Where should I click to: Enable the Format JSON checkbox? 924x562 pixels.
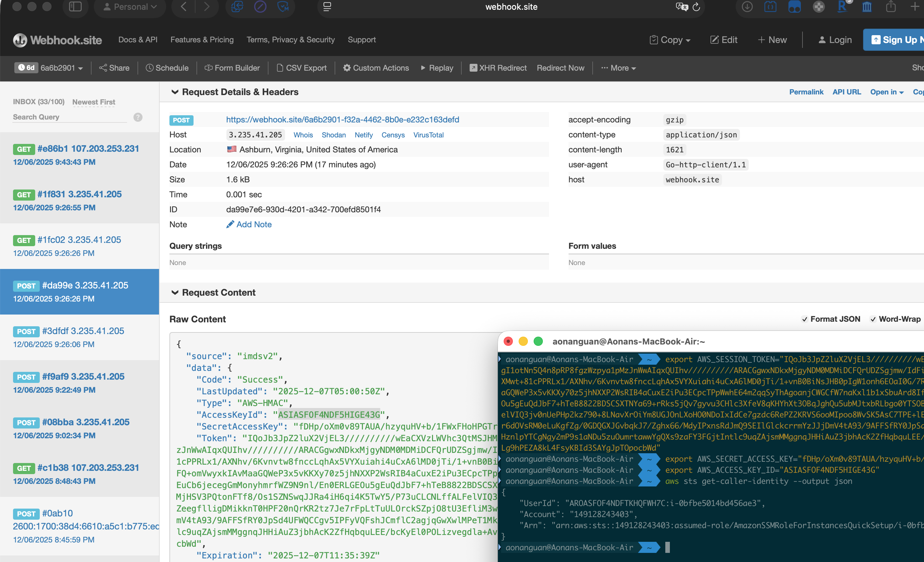(805, 319)
